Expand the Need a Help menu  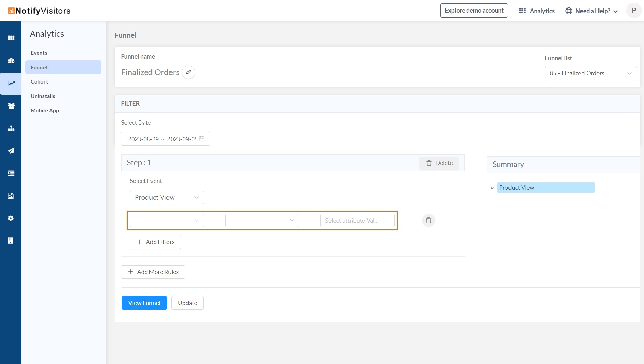[x=591, y=11]
